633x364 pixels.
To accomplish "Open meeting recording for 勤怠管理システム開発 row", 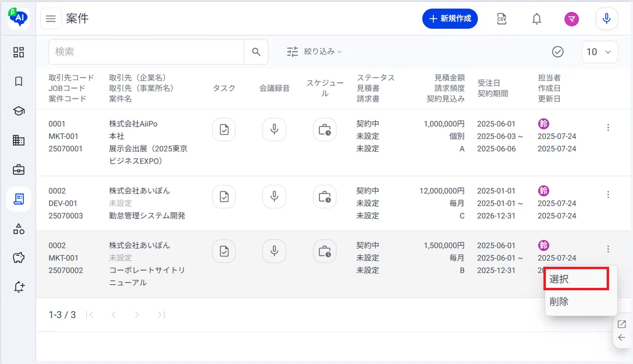I will (x=274, y=197).
